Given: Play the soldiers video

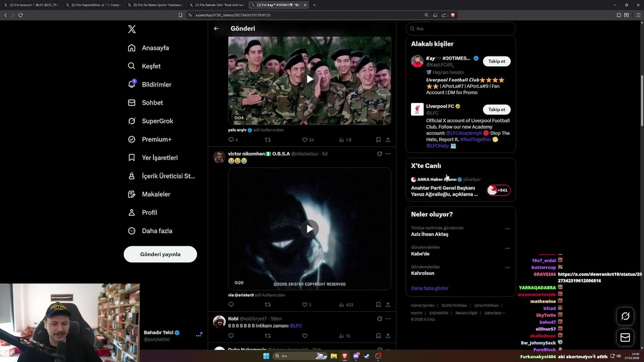Looking at the screenshot, I should 309,79.
